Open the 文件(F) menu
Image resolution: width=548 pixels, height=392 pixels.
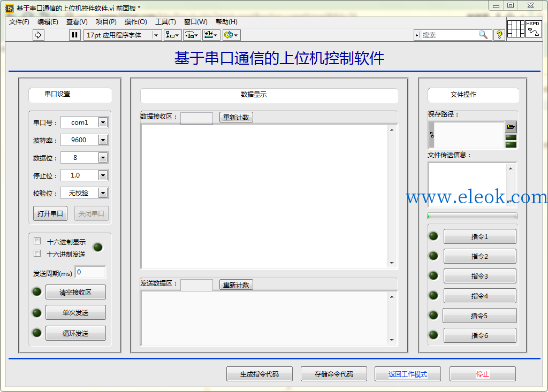[x=19, y=22]
